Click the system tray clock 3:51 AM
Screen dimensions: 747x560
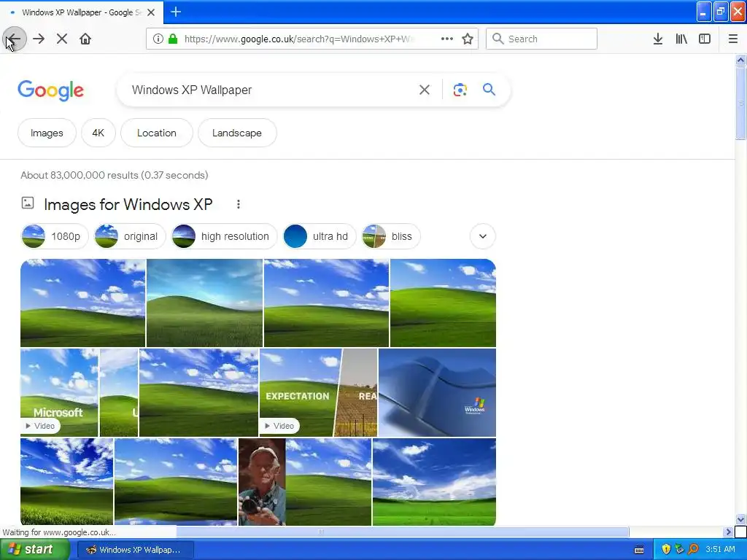[x=720, y=550]
